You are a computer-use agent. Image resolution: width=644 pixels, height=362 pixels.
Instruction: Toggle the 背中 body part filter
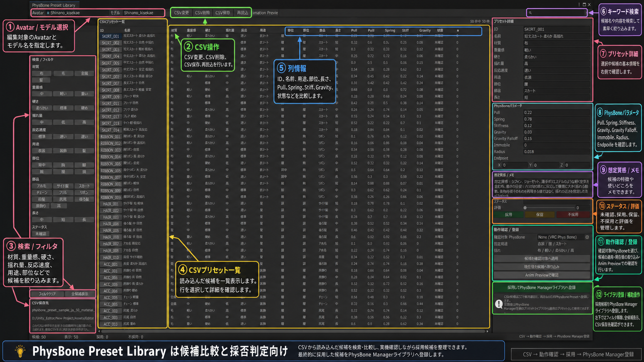[x=42, y=165]
